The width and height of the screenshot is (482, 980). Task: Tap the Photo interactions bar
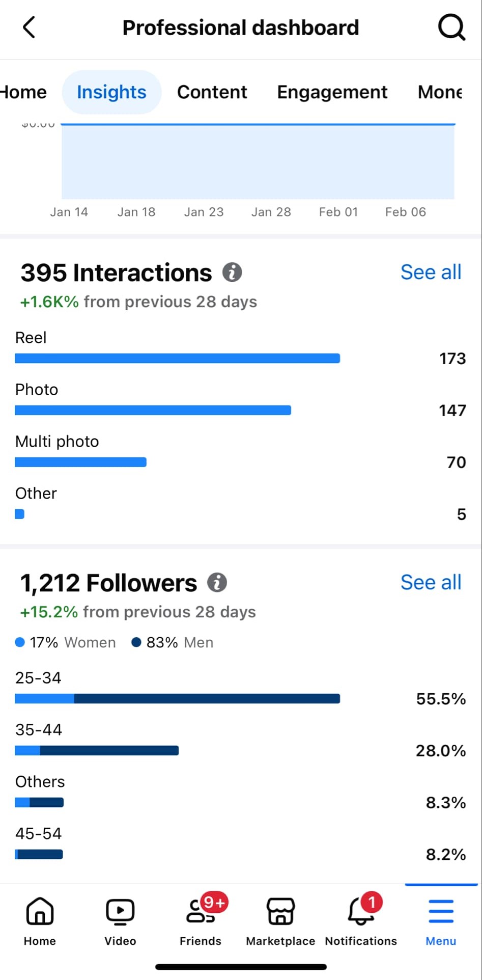[153, 411]
